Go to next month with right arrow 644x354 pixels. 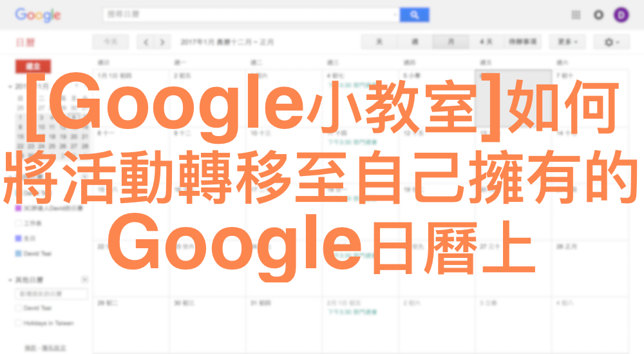162,42
